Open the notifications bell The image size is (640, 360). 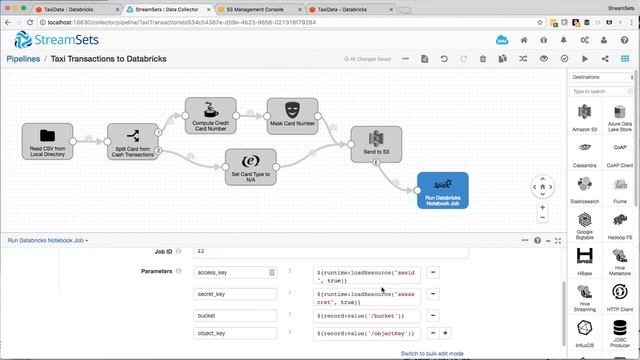click(x=563, y=40)
